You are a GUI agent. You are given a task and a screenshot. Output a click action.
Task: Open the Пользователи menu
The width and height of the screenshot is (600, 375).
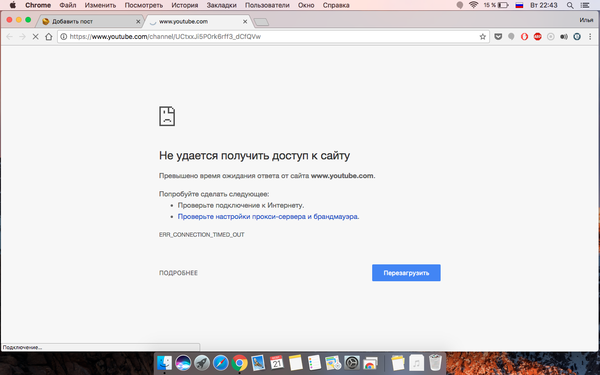tap(267, 5)
